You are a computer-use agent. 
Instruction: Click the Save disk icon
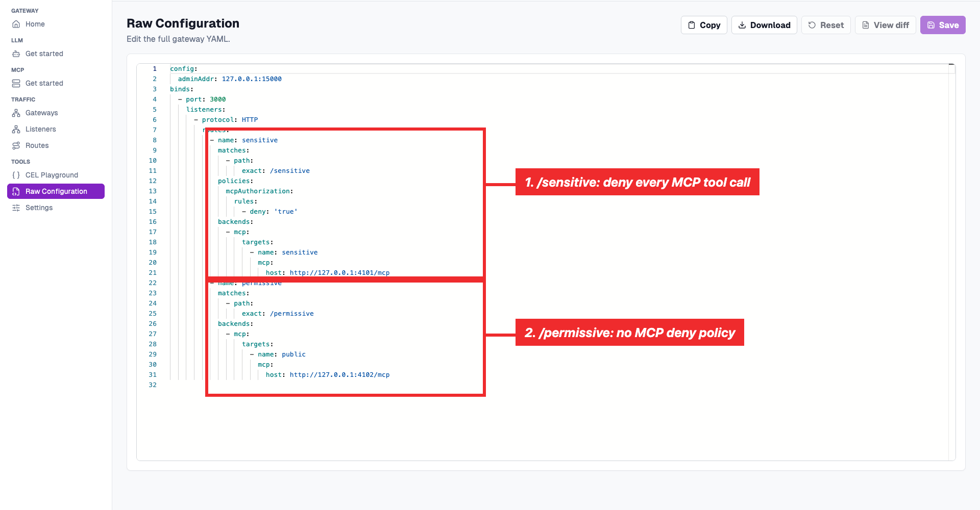[x=931, y=25]
